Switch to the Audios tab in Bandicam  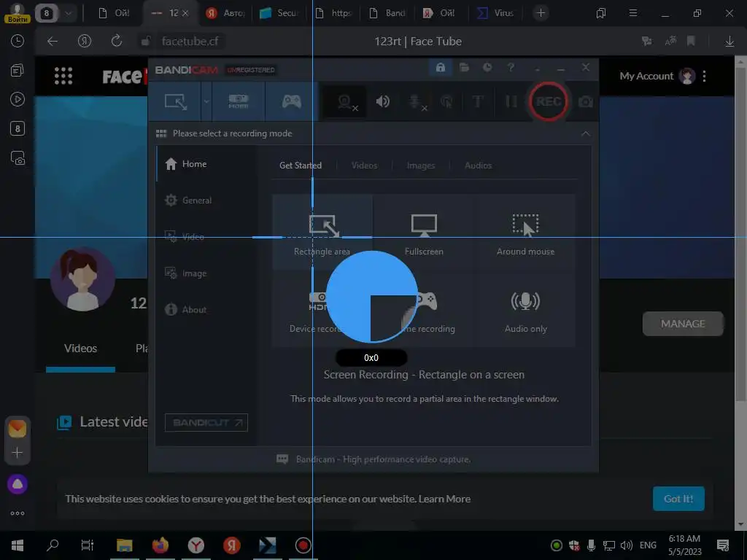[x=478, y=166]
